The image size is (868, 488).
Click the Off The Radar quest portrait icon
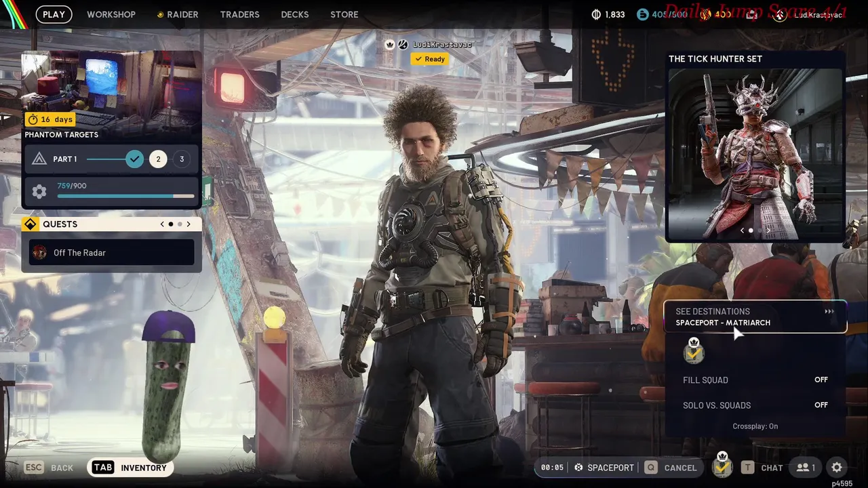(40, 253)
